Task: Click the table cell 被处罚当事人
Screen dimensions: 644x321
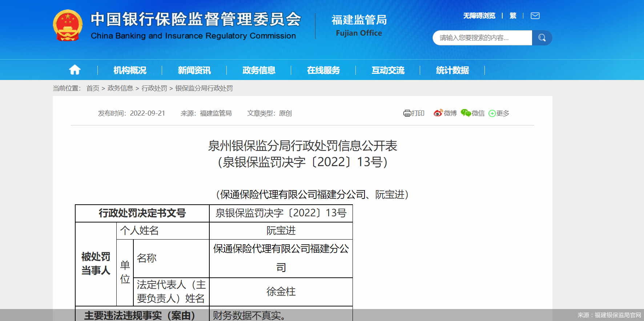Action: click(96, 264)
